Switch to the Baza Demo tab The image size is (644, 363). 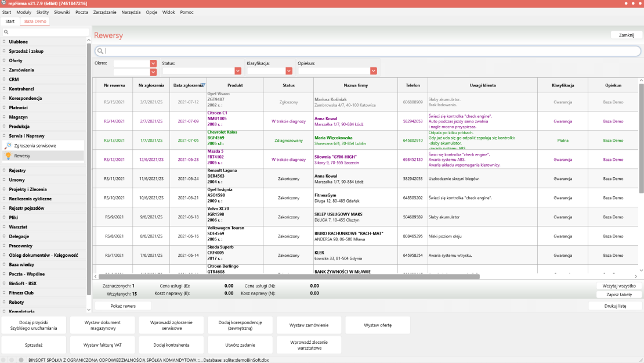35,21
